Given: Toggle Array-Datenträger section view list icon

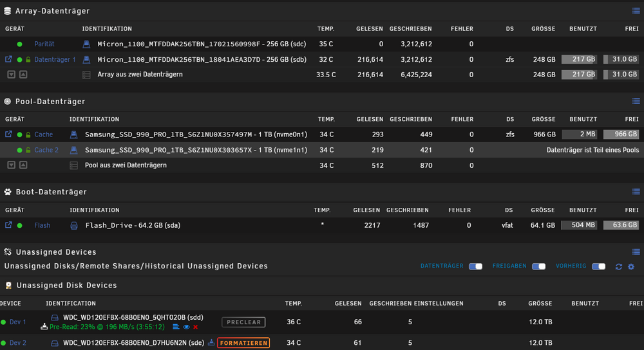Looking at the screenshot, I should click(x=636, y=11).
